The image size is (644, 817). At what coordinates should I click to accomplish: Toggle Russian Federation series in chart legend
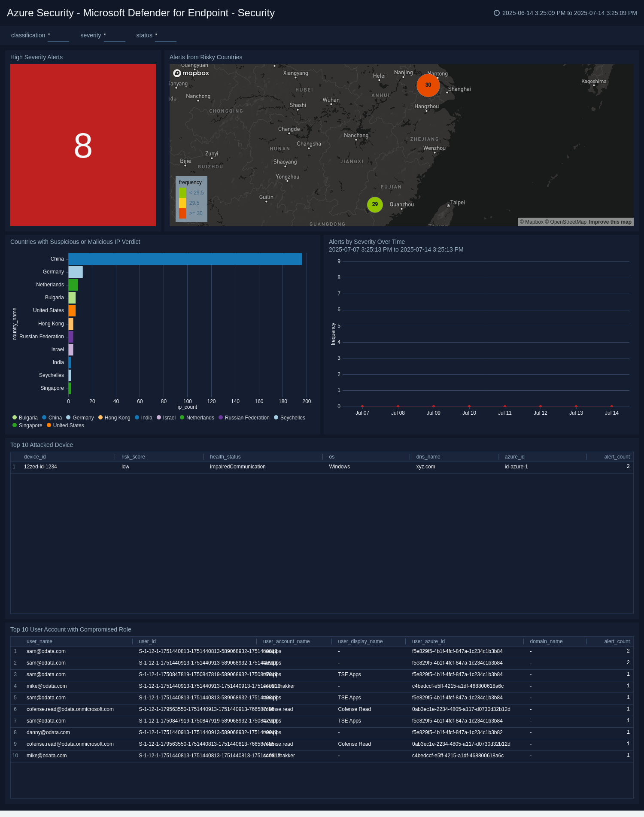[244, 418]
